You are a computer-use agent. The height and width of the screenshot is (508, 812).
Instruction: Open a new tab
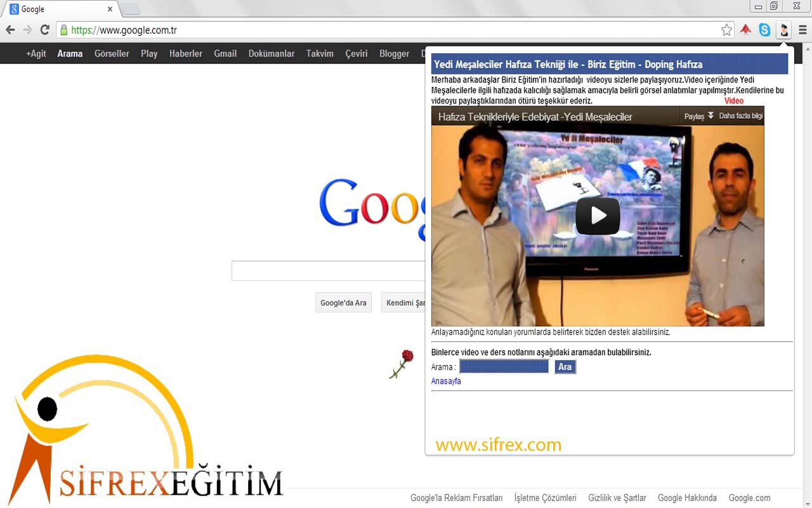[x=130, y=10]
